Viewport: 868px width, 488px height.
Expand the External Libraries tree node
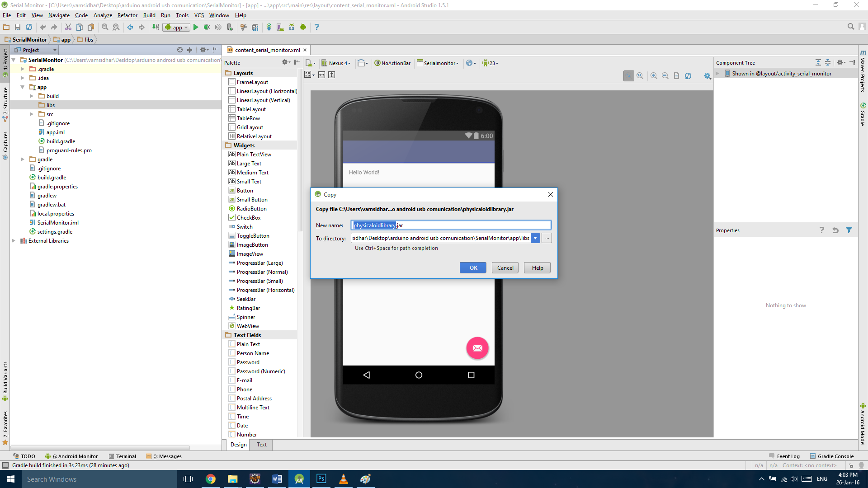point(14,241)
